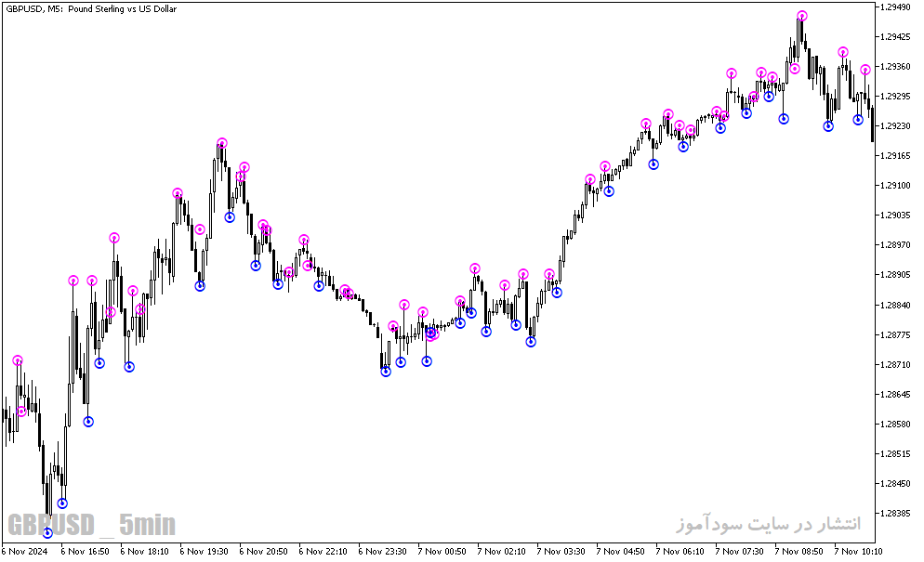Click the 1.29295 price level label

click(895, 96)
